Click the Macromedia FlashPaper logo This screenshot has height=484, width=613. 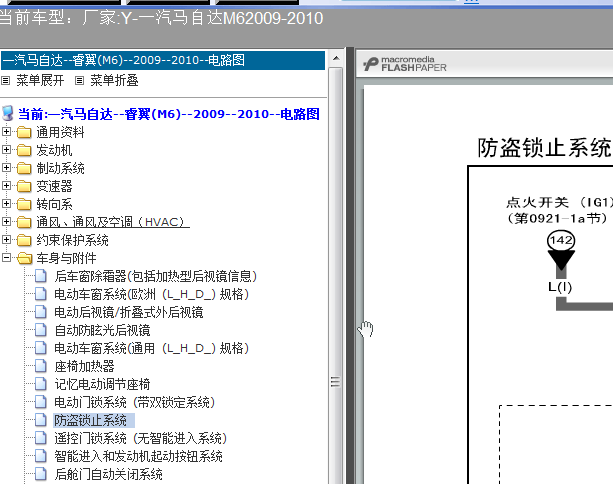(405, 64)
